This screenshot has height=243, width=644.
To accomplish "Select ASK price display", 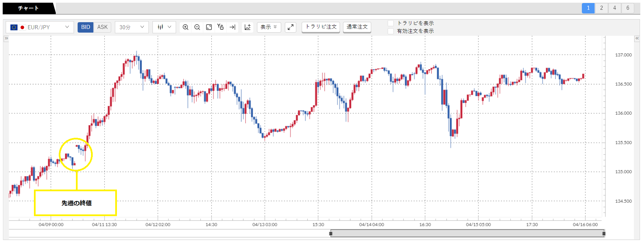I will tap(102, 27).
